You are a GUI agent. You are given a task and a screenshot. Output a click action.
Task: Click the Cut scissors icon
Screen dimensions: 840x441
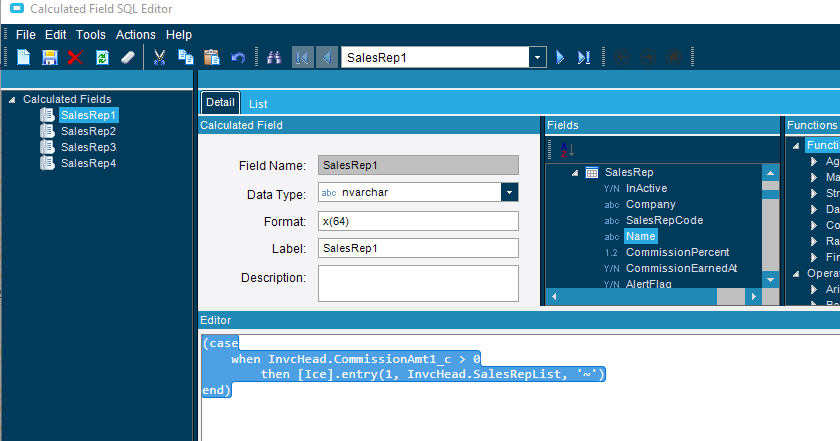[x=159, y=57]
